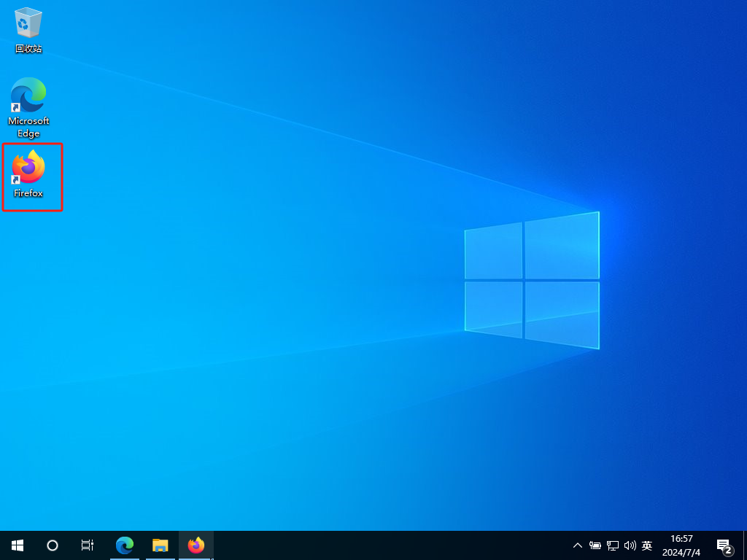Click Show Desktop at taskbar's far right
The height and width of the screenshot is (560, 747).
pos(745,545)
